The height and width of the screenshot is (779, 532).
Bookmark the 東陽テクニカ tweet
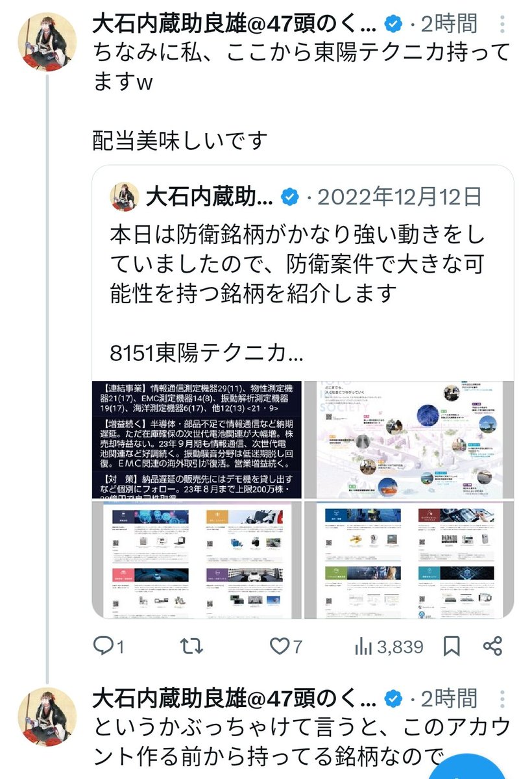(x=452, y=646)
